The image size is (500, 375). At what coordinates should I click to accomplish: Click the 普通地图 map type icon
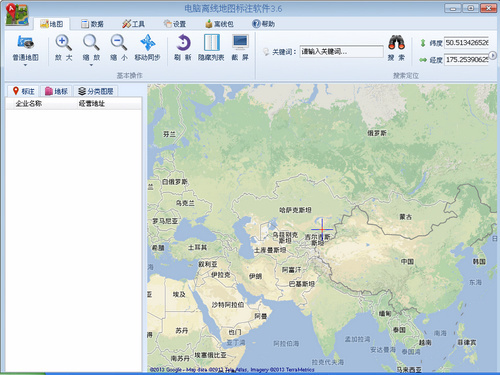(x=25, y=43)
